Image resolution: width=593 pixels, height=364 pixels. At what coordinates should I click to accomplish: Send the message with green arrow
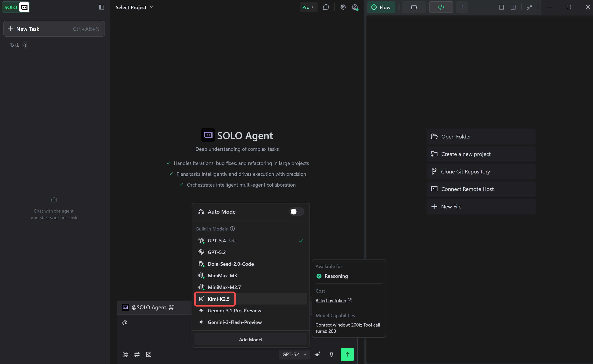(x=347, y=354)
